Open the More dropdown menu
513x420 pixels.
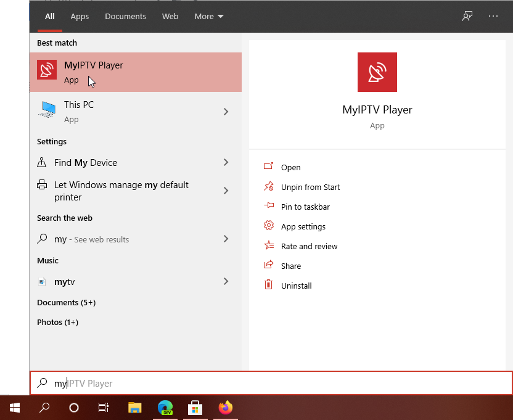[209, 17]
